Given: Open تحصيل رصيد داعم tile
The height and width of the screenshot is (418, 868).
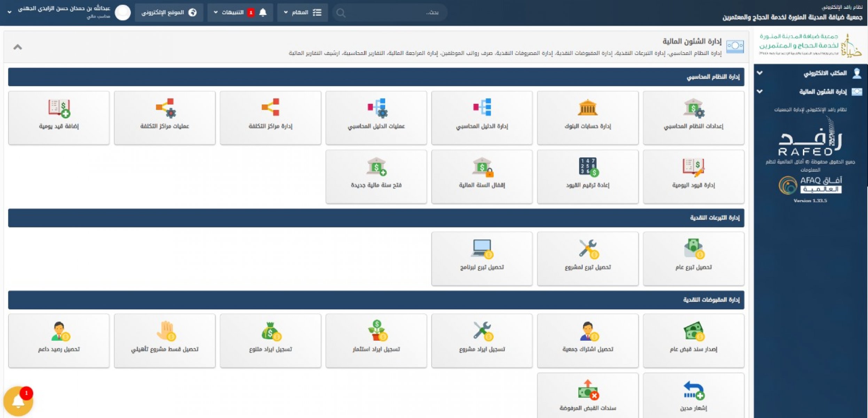Looking at the screenshot, I should pos(58,341).
